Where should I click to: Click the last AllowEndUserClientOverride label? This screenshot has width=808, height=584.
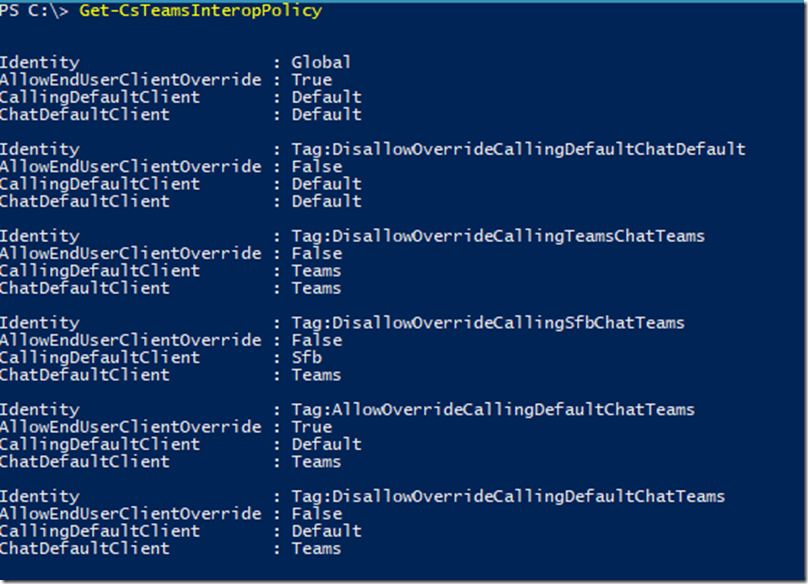(x=130, y=513)
